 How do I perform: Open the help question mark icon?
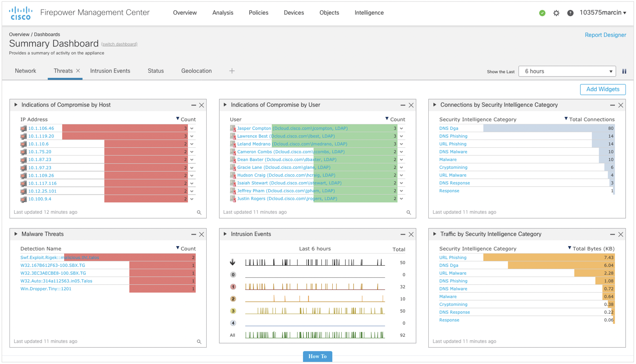(x=570, y=13)
